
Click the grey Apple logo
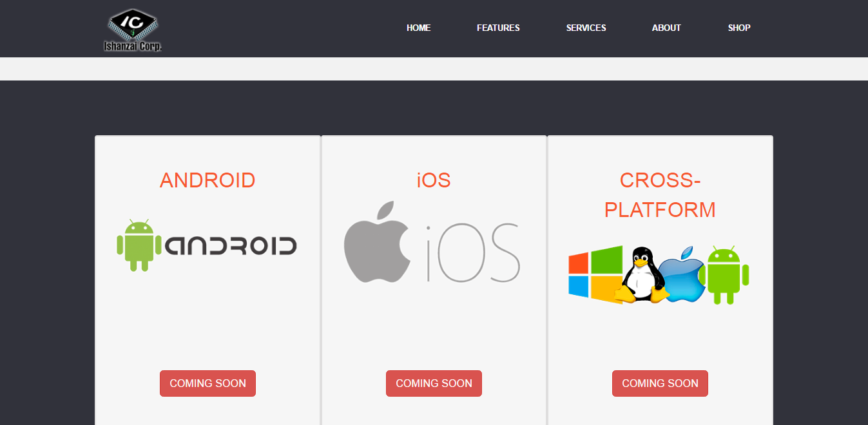[x=378, y=241]
